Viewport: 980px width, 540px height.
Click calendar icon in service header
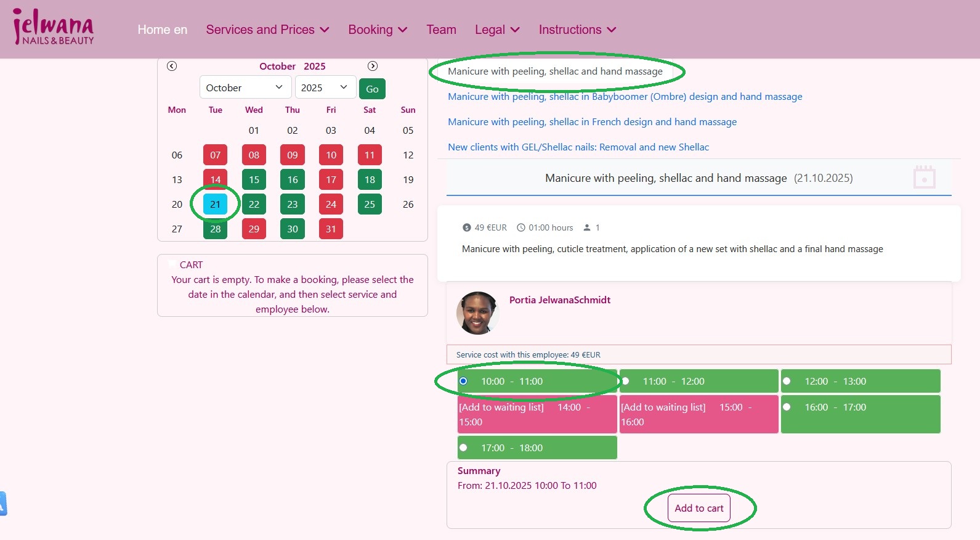point(924,178)
